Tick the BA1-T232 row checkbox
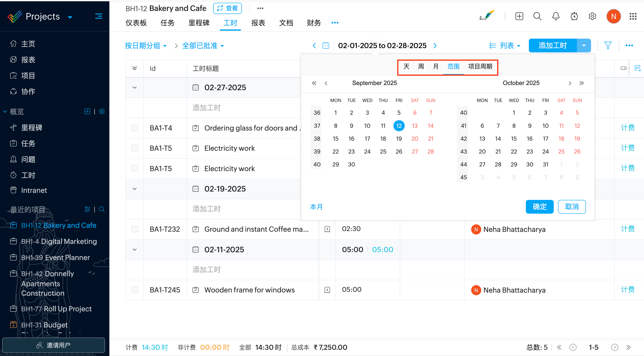This screenshot has height=356, width=644. tap(135, 229)
